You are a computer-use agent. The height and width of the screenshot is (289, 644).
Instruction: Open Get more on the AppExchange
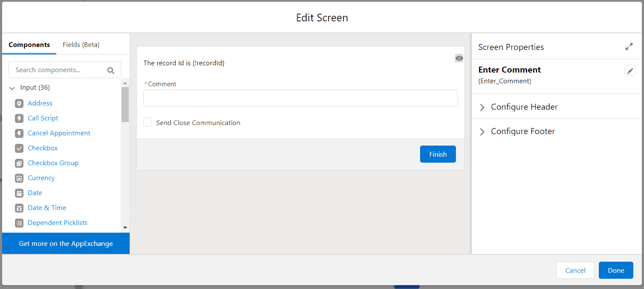tap(66, 243)
